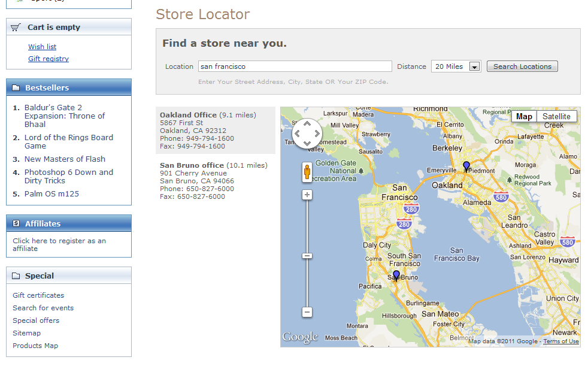The height and width of the screenshot is (366, 588).
Task: Click the Pacifica label on map
Action: (x=370, y=286)
